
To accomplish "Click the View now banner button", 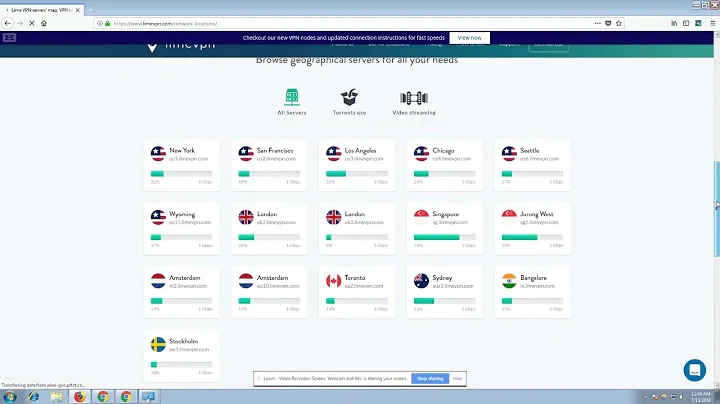I will click(x=469, y=38).
